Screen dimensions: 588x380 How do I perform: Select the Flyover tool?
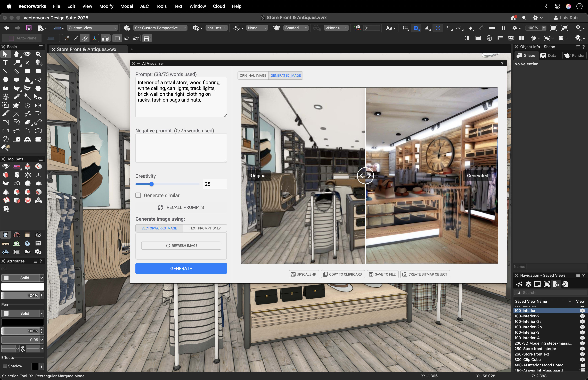click(27, 54)
